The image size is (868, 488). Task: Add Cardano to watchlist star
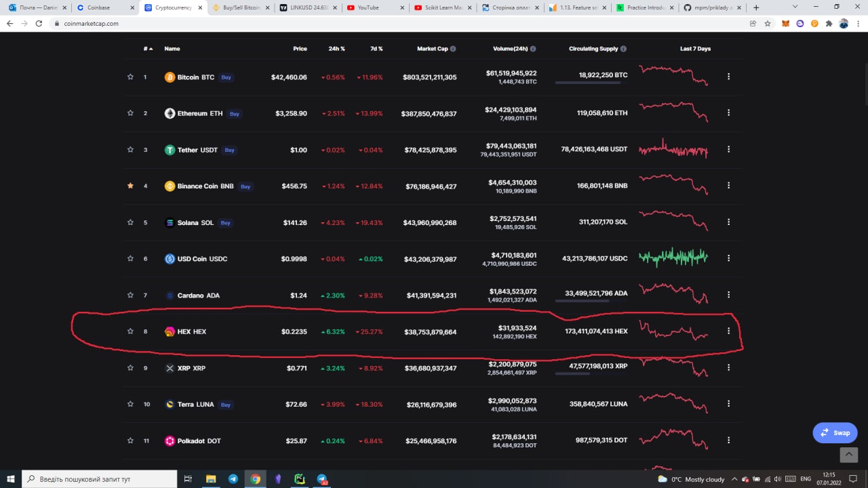coord(130,295)
